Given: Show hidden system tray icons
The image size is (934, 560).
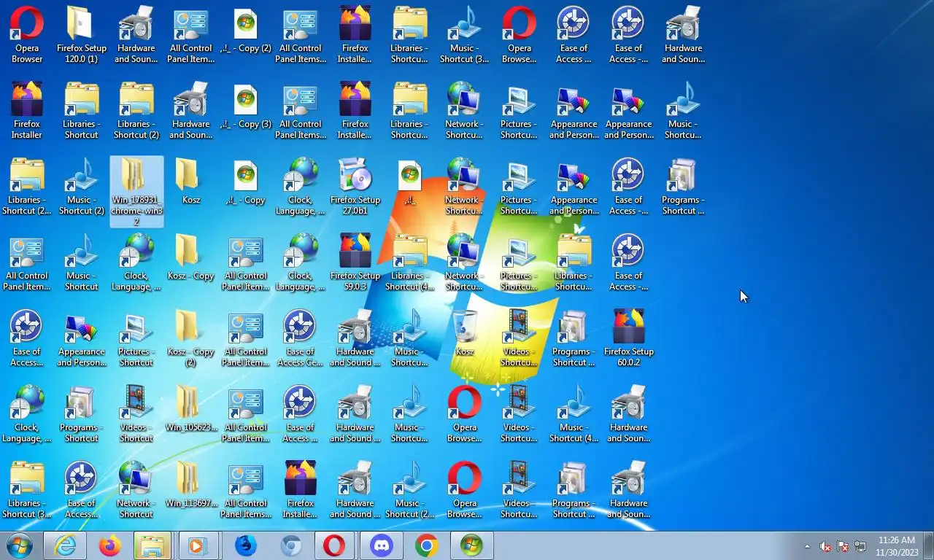Looking at the screenshot, I should [x=807, y=546].
